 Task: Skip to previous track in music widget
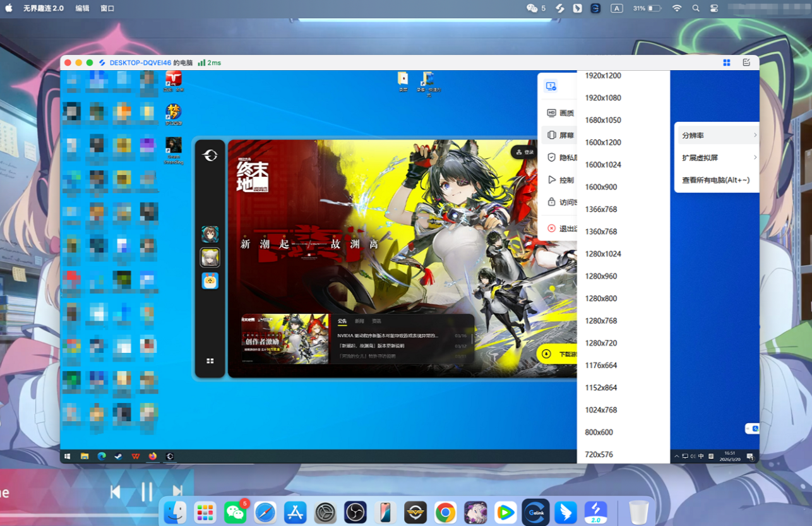[115, 491]
